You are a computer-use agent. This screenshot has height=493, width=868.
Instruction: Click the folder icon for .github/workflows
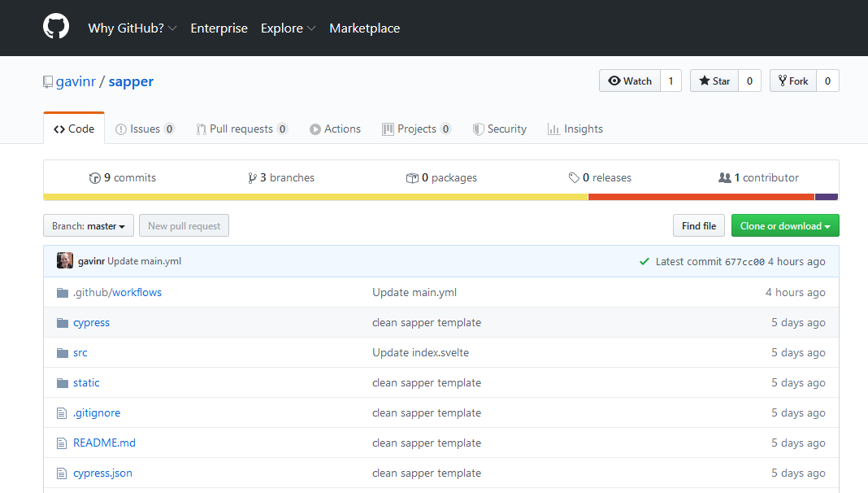tap(63, 293)
